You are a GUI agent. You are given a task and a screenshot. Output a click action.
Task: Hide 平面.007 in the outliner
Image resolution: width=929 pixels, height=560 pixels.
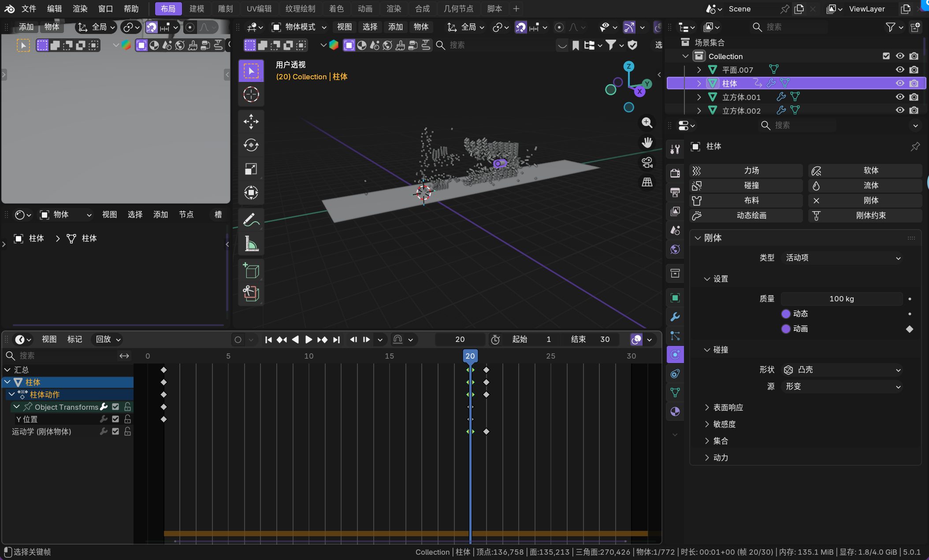899,70
